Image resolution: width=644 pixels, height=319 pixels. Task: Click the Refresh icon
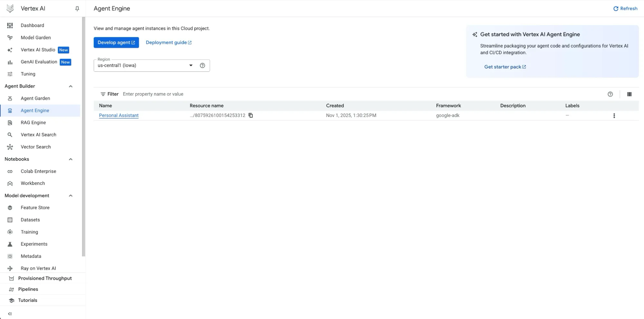pyautogui.click(x=616, y=8)
